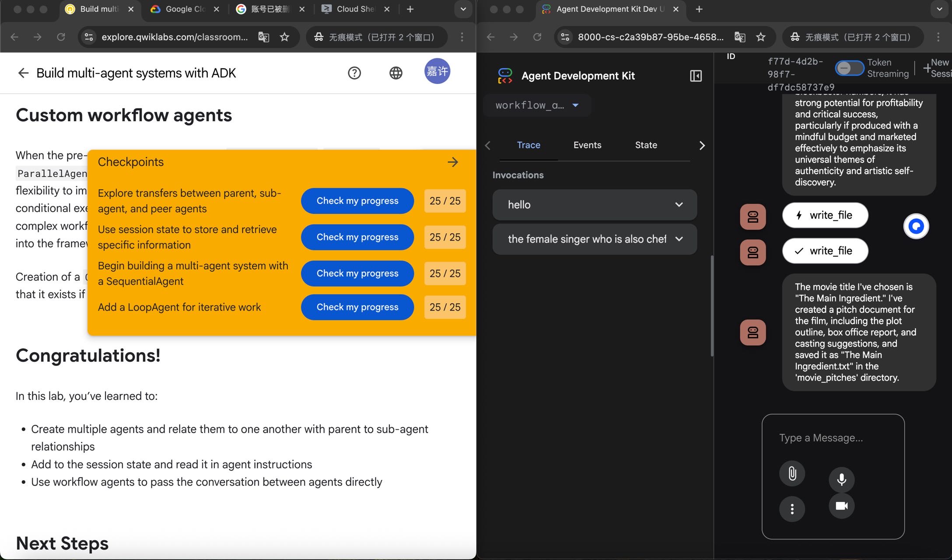Close the Build multi-agent browser tab
Viewport: 952px width, 560px height.
[x=131, y=9]
